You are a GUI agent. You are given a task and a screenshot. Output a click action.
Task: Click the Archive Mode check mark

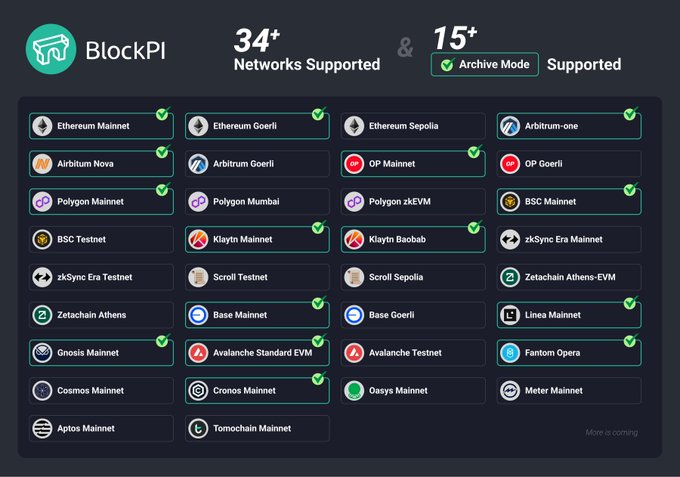tap(448, 64)
